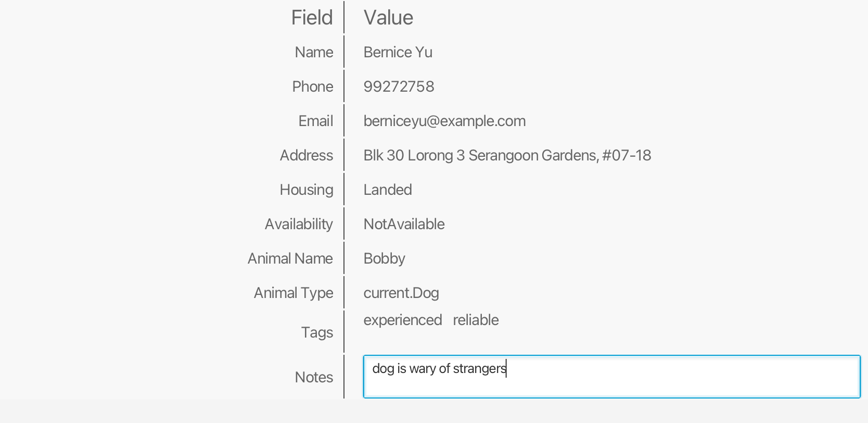Image resolution: width=868 pixels, height=423 pixels.
Task: Click the animal name Bobby
Action: click(384, 258)
